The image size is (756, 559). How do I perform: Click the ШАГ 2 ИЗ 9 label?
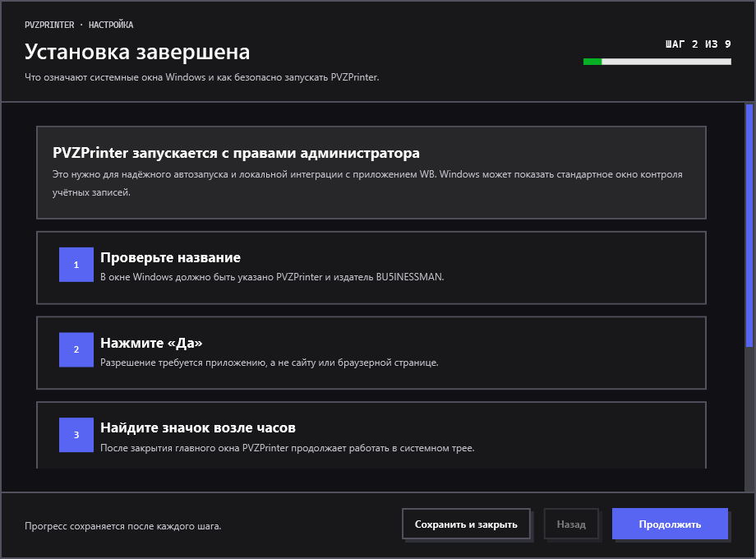(698, 44)
